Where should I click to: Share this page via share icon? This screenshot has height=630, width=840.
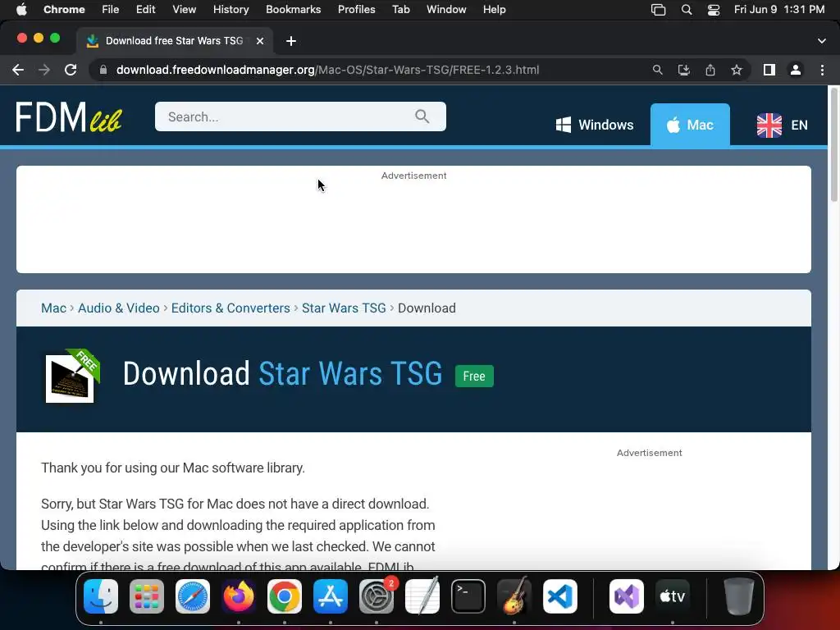710,70
